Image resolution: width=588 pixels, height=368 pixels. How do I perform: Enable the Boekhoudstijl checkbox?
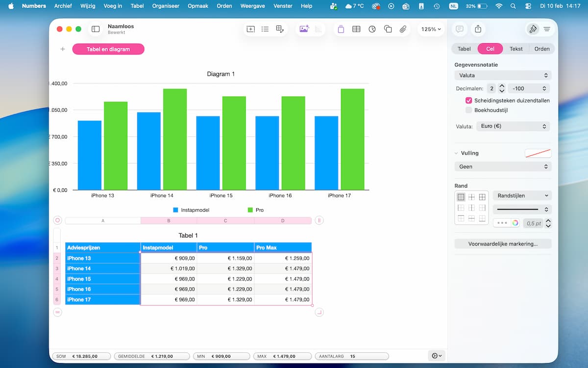[x=468, y=110]
